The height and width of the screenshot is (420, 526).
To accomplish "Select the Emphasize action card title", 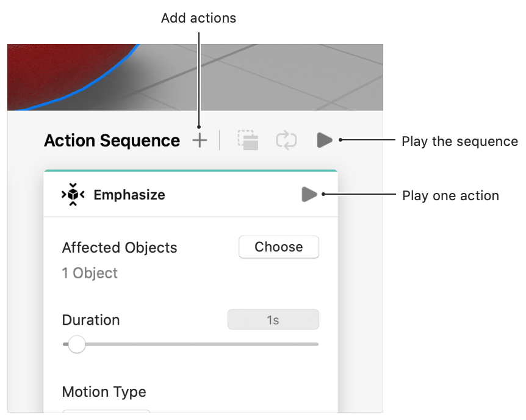I will pyautogui.click(x=129, y=195).
